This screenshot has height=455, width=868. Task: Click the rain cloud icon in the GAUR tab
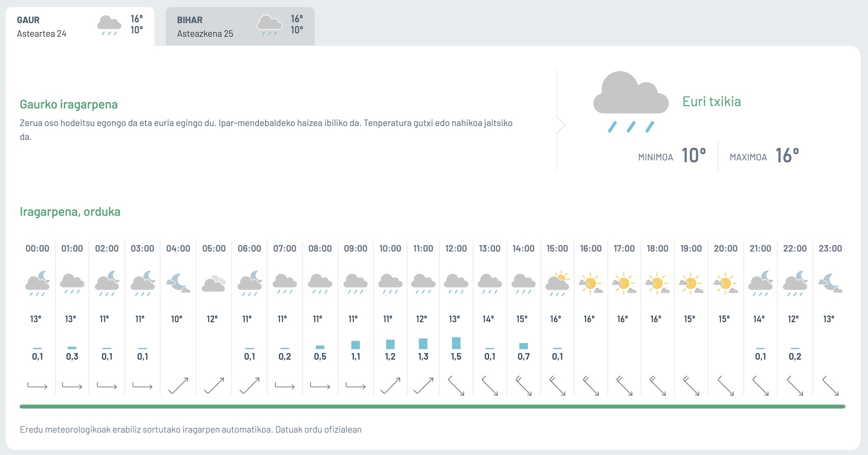coord(109,25)
